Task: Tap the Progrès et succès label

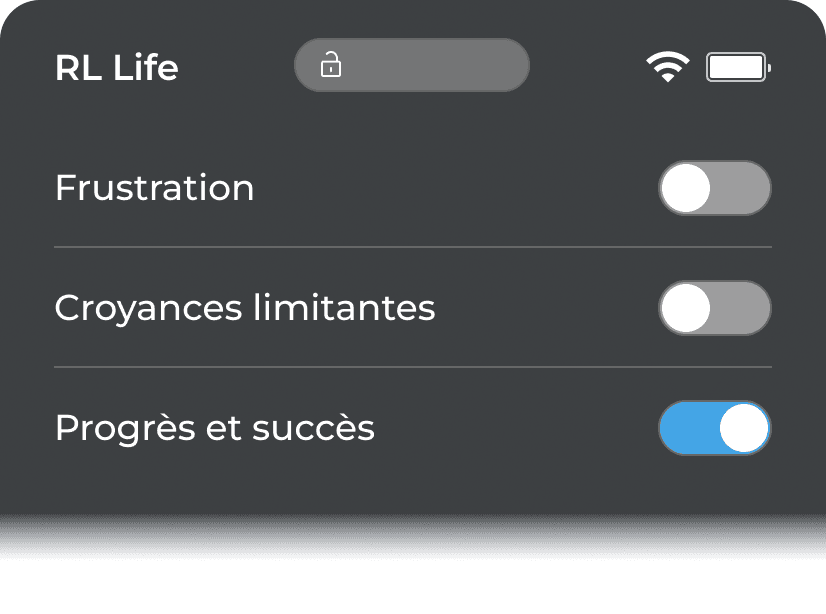Action: pyautogui.click(x=214, y=428)
